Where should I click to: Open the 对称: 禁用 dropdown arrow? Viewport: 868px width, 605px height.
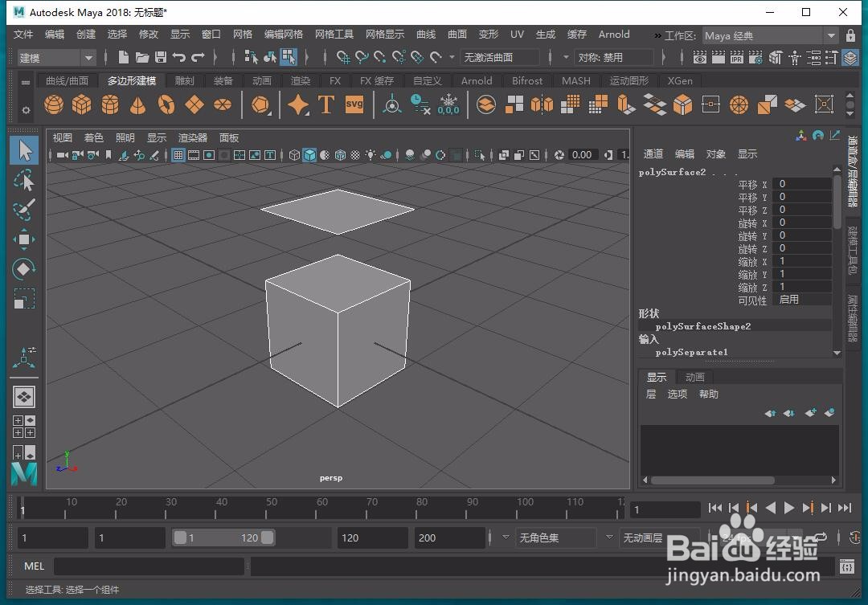pyautogui.click(x=566, y=57)
